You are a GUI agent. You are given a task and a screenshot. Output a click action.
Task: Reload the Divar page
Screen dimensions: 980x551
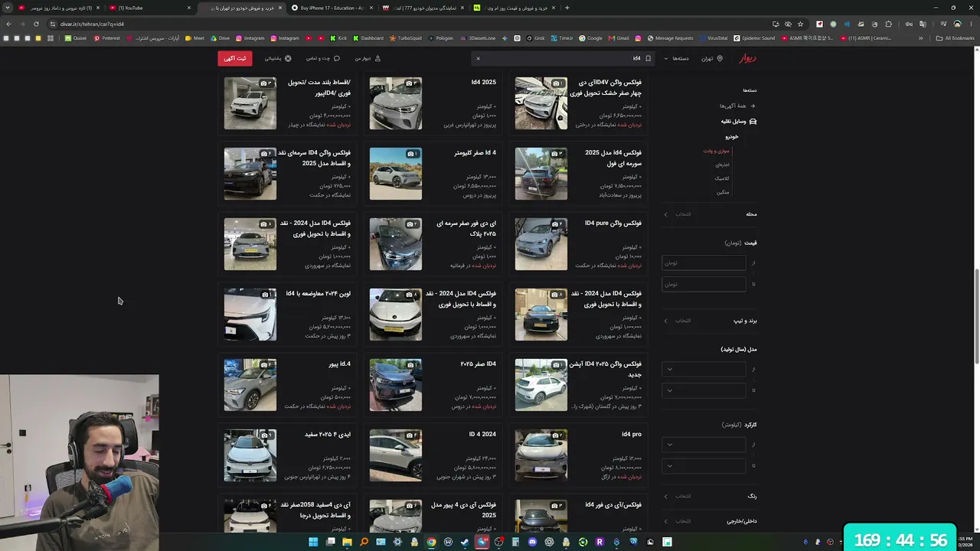36,24
